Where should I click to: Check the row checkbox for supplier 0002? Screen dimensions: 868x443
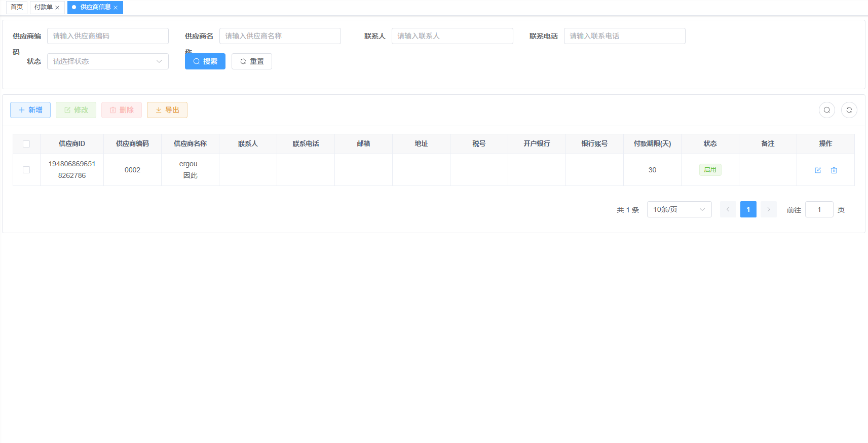26,170
